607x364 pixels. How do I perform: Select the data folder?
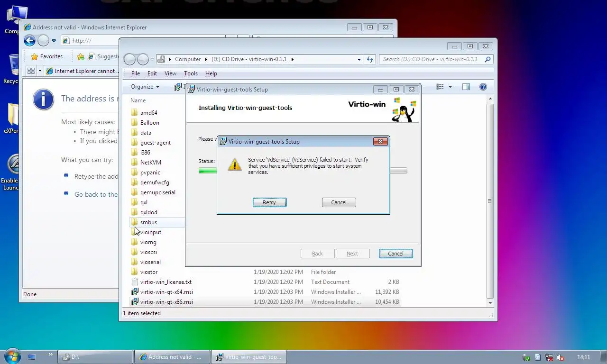point(146,133)
